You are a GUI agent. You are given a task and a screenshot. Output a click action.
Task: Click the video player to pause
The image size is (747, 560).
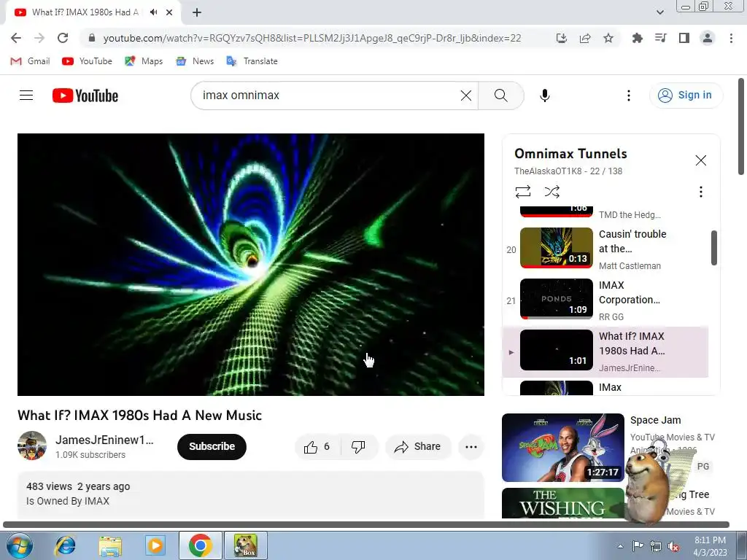(251, 264)
